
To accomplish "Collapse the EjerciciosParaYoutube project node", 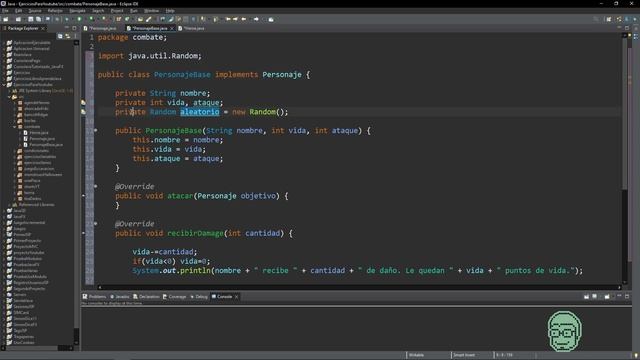I will click(x=4, y=84).
